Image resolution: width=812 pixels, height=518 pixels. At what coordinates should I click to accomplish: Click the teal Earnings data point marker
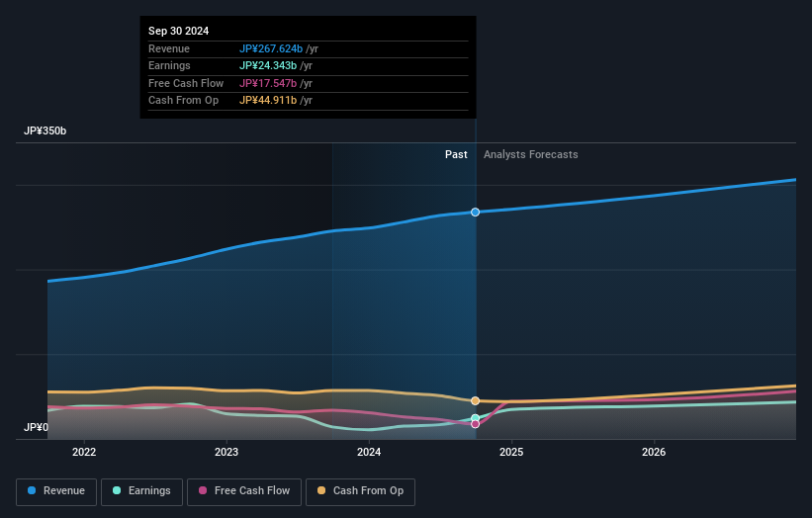(x=475, y=418)
